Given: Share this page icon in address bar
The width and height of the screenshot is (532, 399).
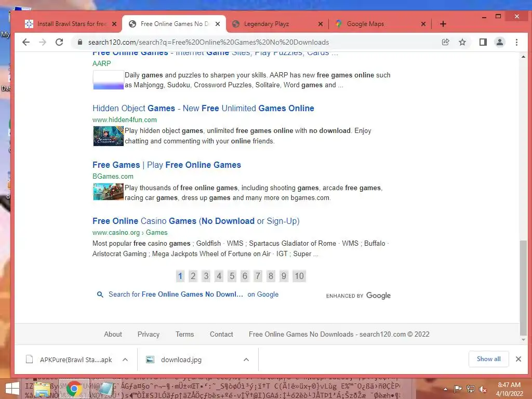Looking at the screenshot, I should click(445, 42).
